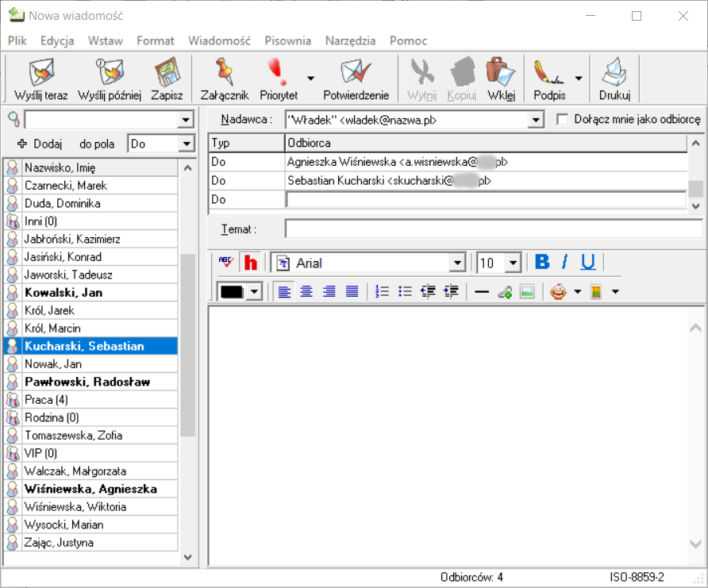The height and width of the screenshot is (588, 708).
Task: Click the Kopiuj icon
Action: point(463,72)
